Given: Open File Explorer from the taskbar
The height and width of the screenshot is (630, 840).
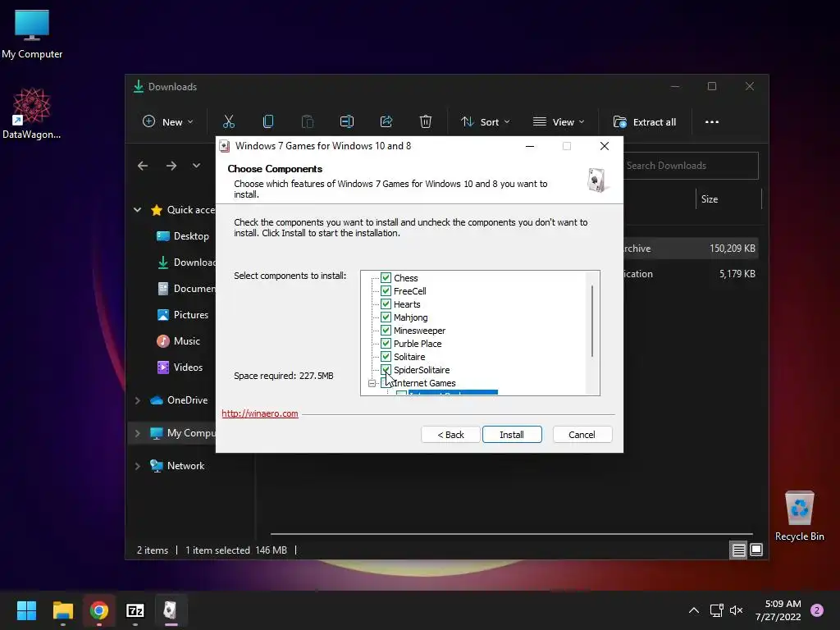Looking at the screenshot, I should pos(62,610).
